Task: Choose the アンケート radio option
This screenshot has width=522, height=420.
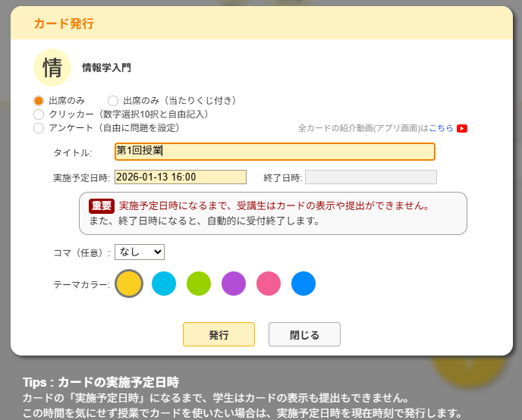Action: tap(39, 127)
